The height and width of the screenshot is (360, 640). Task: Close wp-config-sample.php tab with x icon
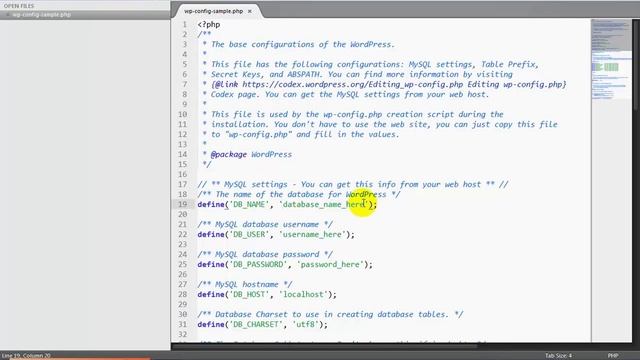[x=250, y=11]
